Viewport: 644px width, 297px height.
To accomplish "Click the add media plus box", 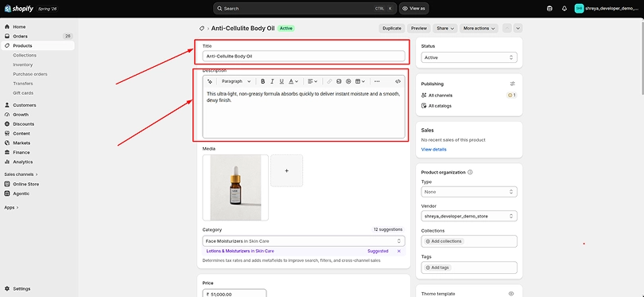I will click(x=287, y=170).
